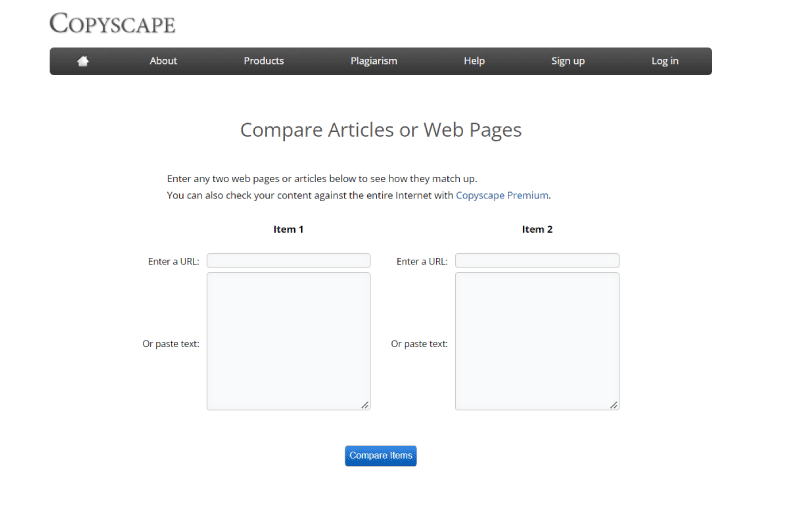Image resolution: width=800 pixels, height=530 pixels.
Task: Click the Compare Items button
Action: (x=381, y=456)
